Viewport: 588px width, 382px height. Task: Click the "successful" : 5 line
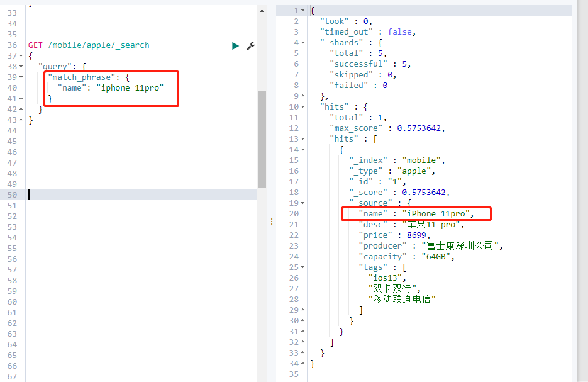(x=370, y=64)
